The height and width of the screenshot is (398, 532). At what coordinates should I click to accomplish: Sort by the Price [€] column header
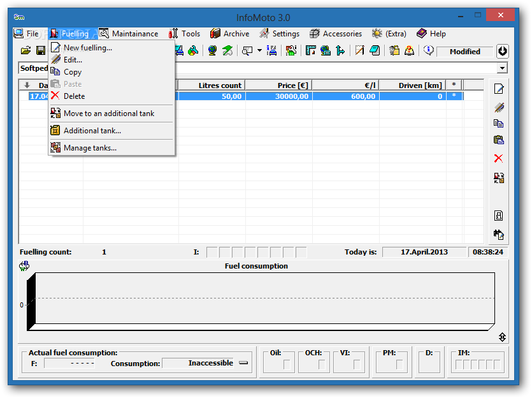point(278,85)
